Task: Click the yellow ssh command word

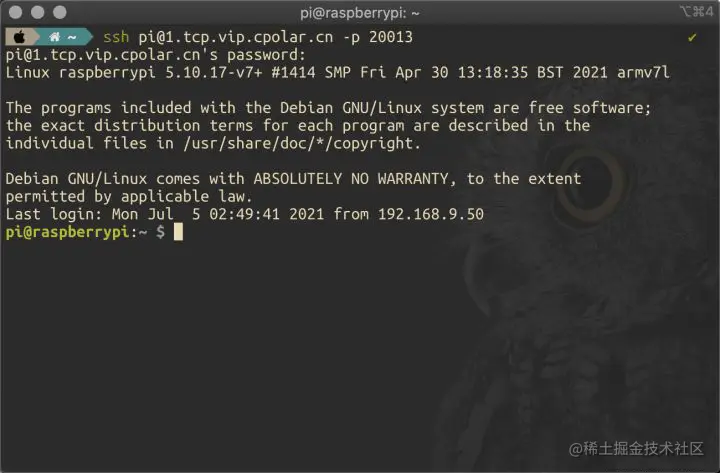Action: click(x=116, y=37)
